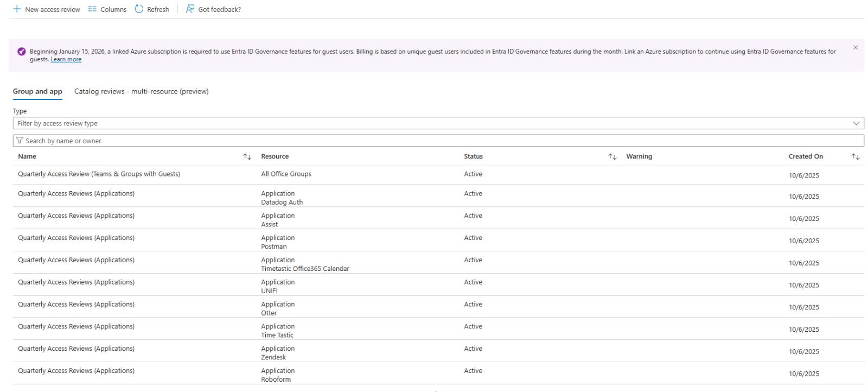Open the review for Zendesk application
The image size is (868, 392).
[76, 349]
